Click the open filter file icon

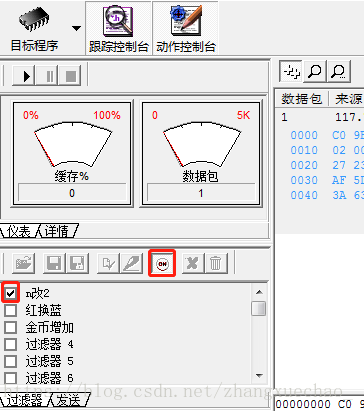[24, 264]
